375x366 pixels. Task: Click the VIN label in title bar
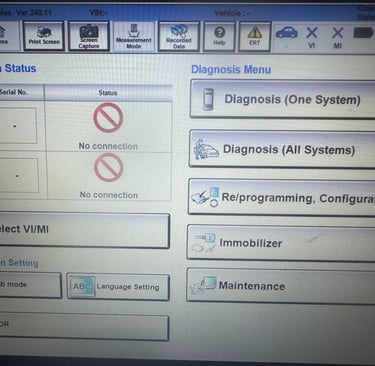click(x=99, y=13)
